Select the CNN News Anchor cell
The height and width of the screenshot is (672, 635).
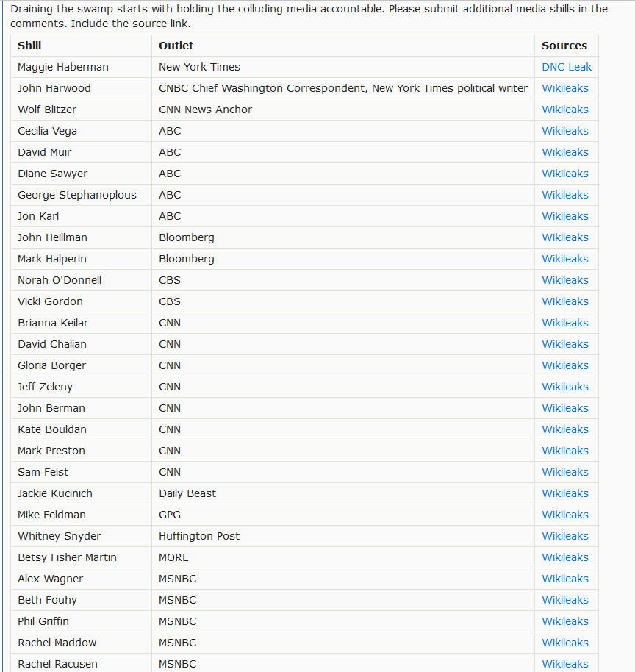click(x=205, y=110)
